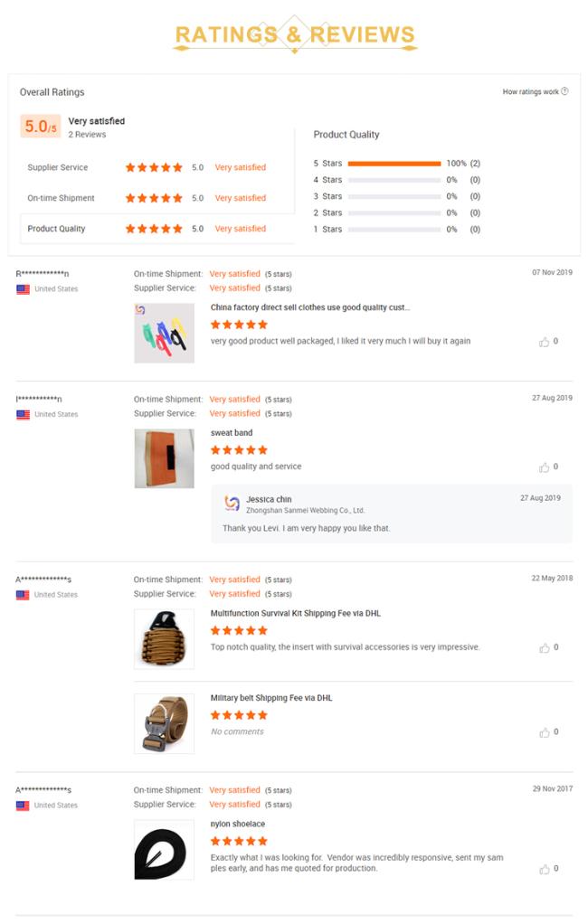Click the Zhongshan Sanmei Webbing supplier logo icon

point(232,504)
